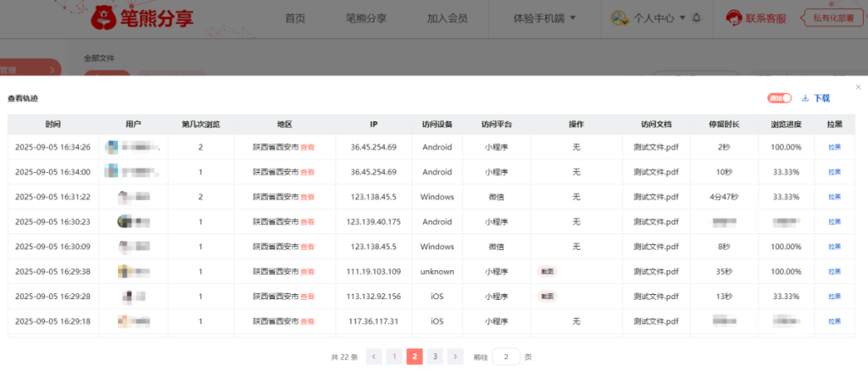
Task: Go to the previous page arrow
Action: pos(374,357)
